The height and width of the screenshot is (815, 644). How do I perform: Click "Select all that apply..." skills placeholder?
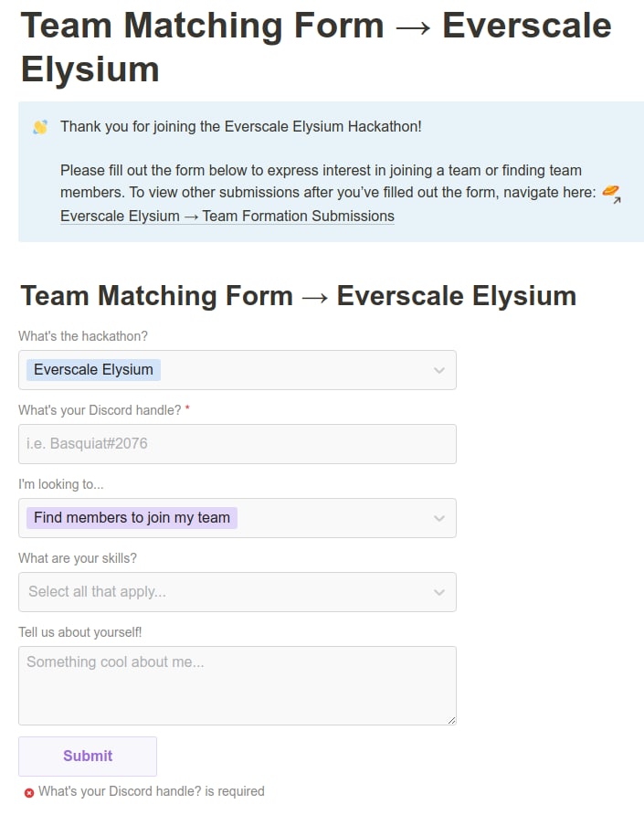97,592
